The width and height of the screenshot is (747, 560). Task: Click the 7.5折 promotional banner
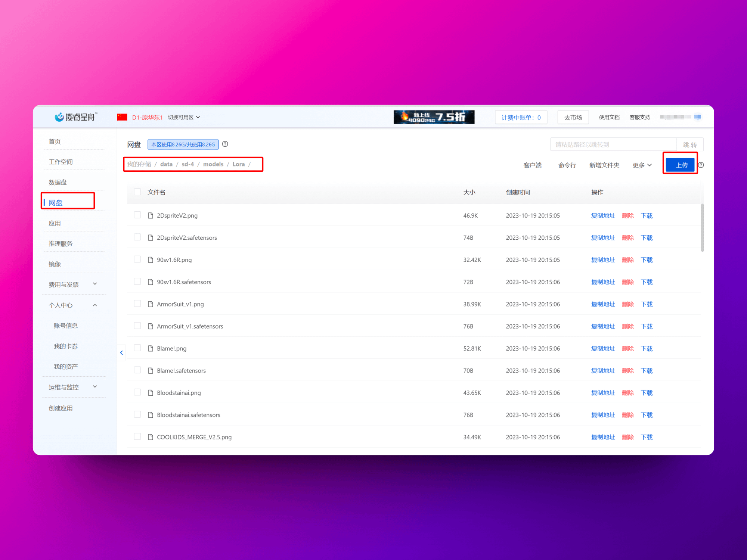[x=434, y=117]
